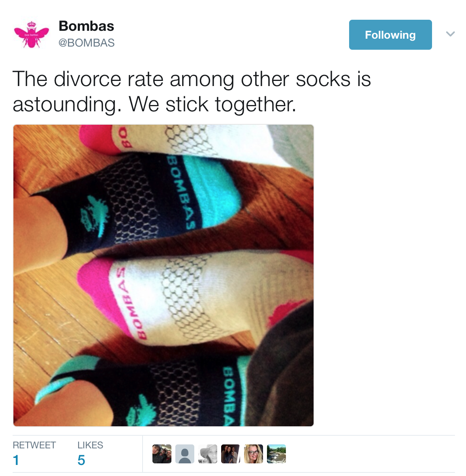
Task: Click the default gray silhouette liker avatar
Action: [x=185, y=454]
